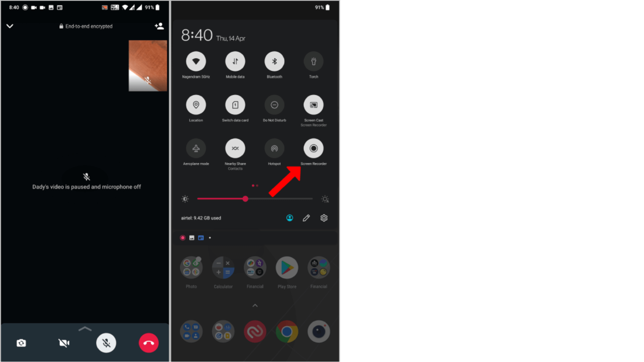
Task: Open Android Settings gear icon
Action: coord(324,218)
